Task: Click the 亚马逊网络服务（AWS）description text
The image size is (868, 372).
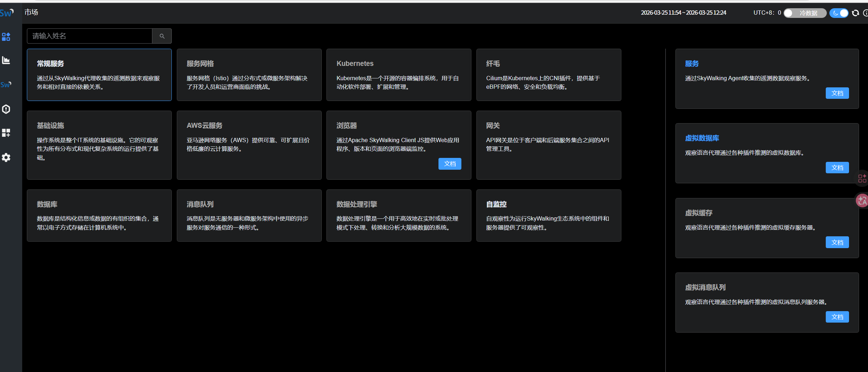Action: (x=248, y=145)
